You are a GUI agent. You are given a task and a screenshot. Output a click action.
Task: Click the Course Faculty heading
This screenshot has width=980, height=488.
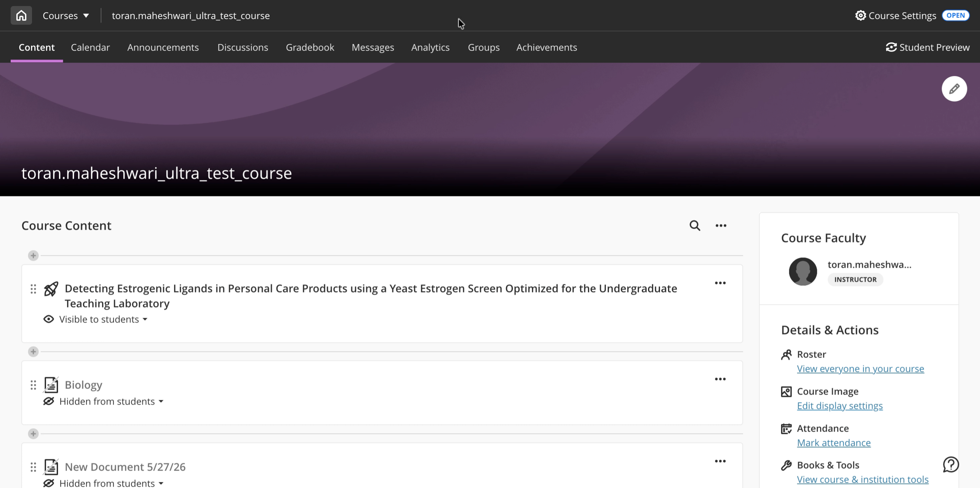click(823, 238)
